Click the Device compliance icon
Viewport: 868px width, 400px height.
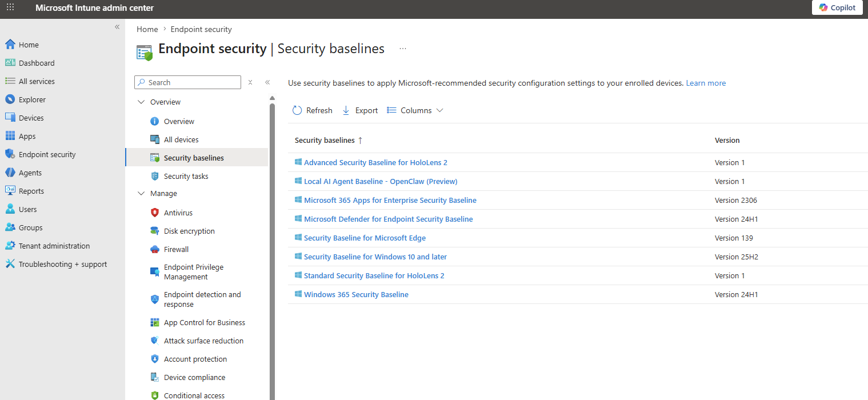[154, 377]
